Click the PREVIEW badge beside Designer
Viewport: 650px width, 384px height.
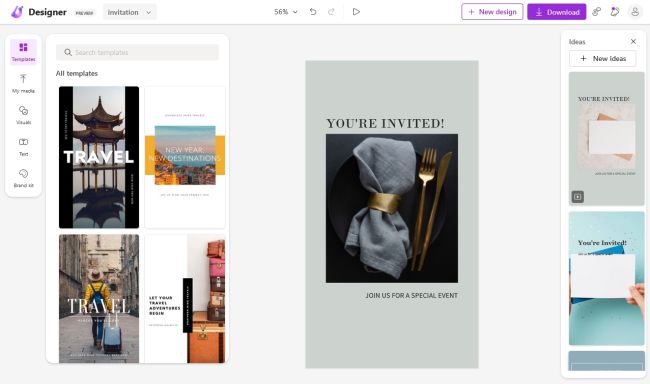(84, 13)
